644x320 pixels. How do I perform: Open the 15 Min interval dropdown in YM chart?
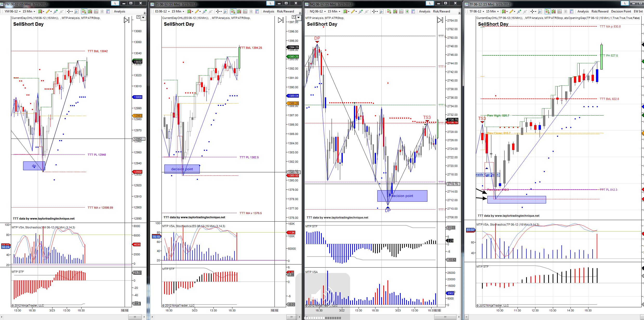[29, 11]
